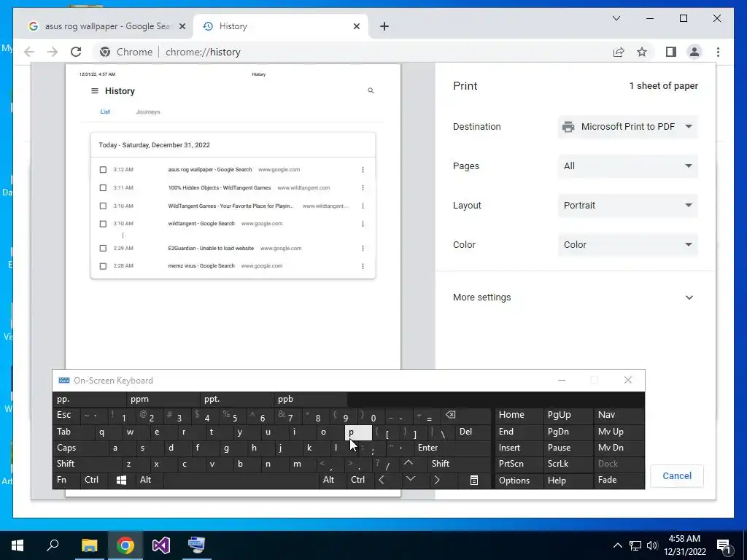Image resolution: width=747 pixels, height=560 pixels.
Task: Click the browser forward arrow
Action: (53, 52)
